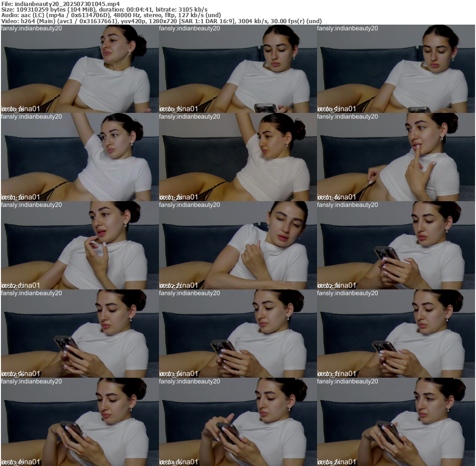Select the frame marked 00:03:31

[396, 334]
